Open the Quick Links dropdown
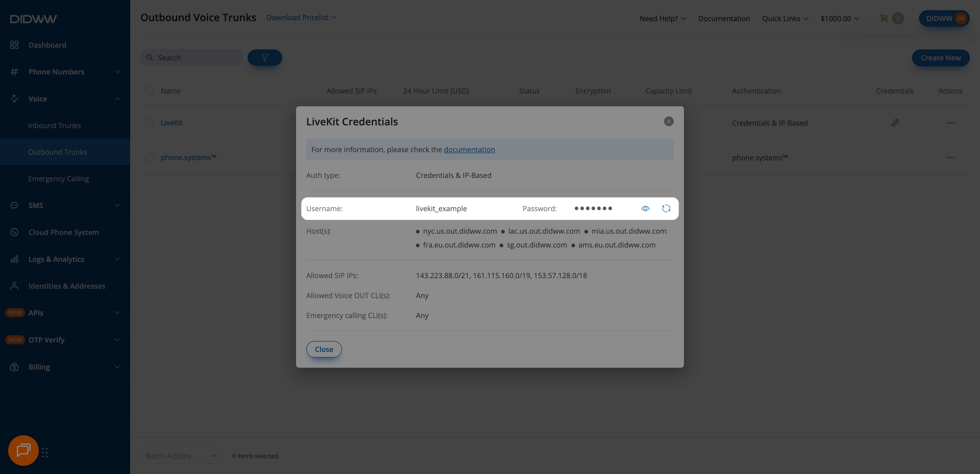This screenshot has height=474, width=980. pos(785,18)
